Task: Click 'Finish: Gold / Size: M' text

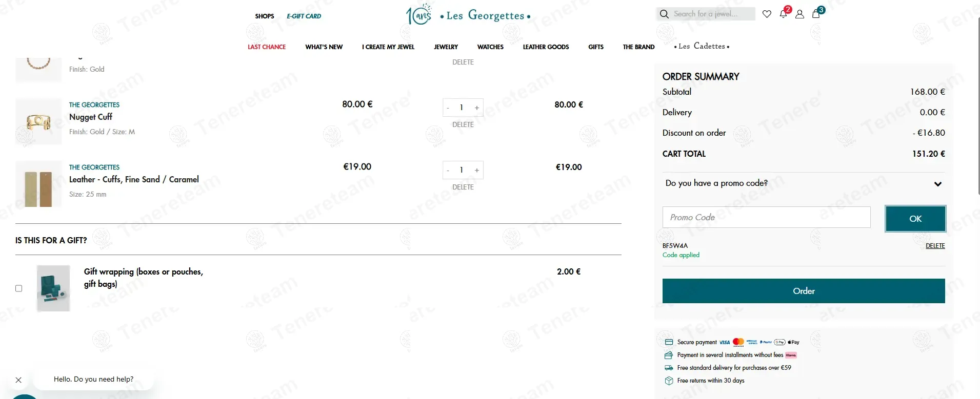Action: coord(102,132)
